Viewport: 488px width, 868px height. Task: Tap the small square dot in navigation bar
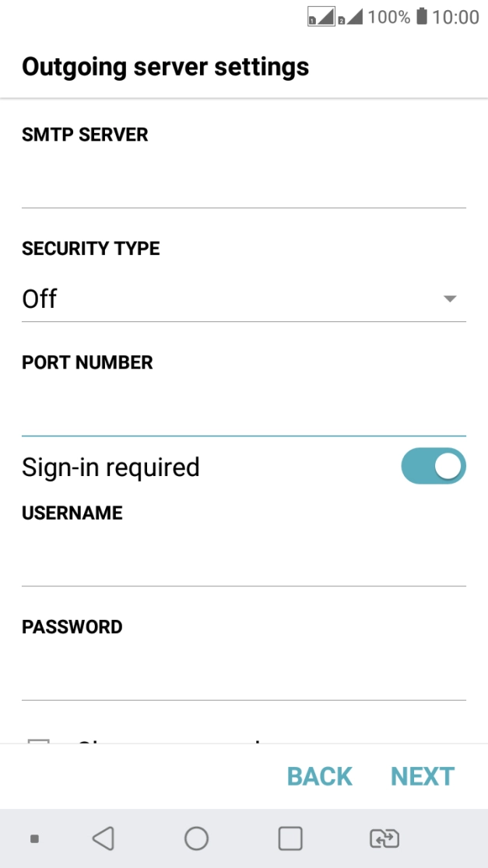(34, 838)
